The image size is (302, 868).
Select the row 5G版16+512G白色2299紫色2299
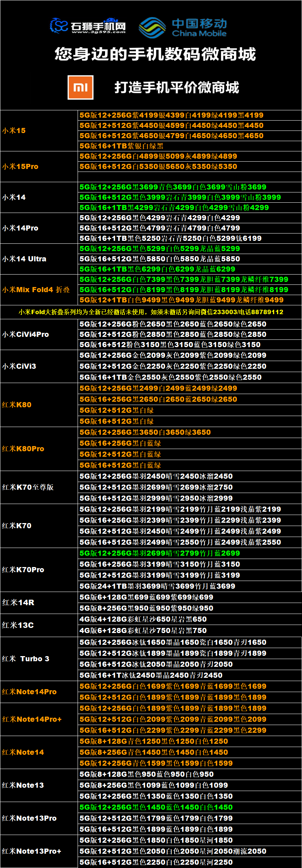click(190, 730)
